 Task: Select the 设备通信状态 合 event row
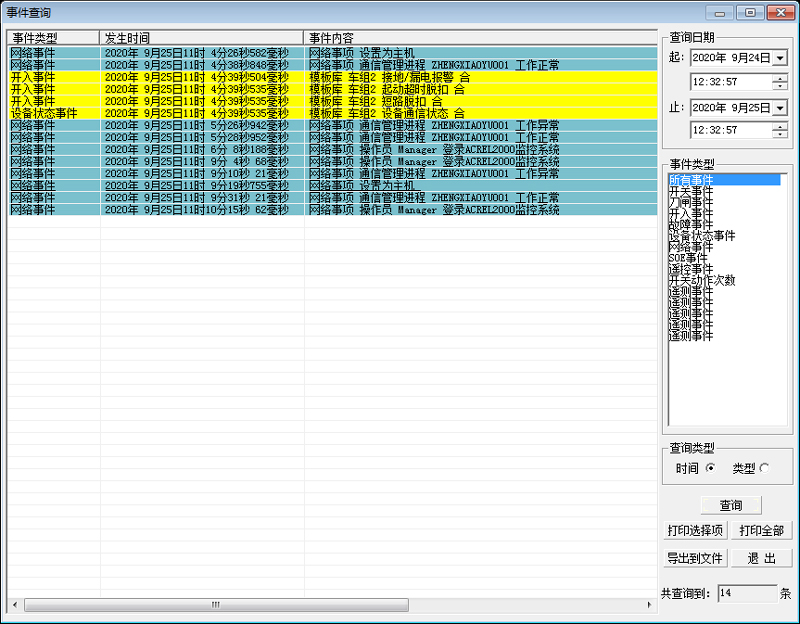[x=333, y=113]
